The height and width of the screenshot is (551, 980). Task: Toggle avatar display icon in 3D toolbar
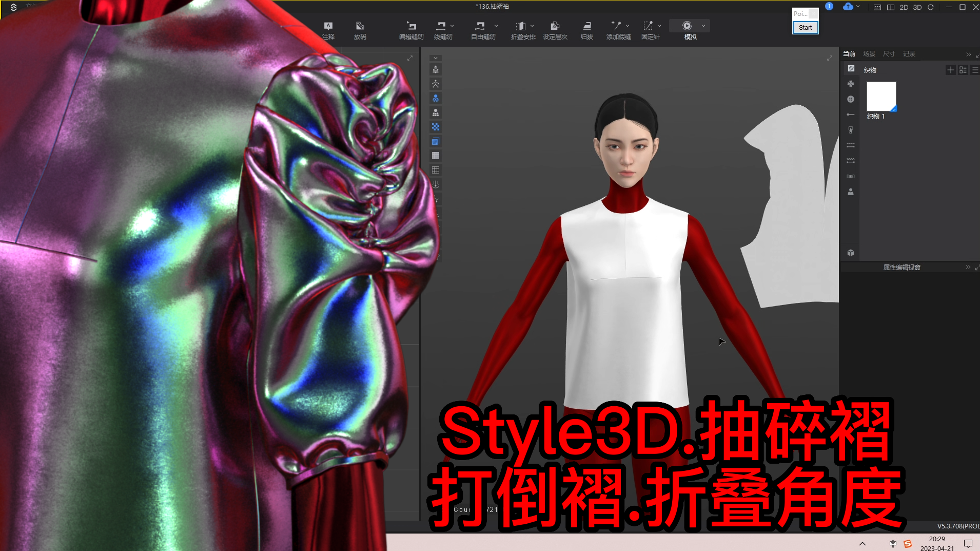click(436, 70)
